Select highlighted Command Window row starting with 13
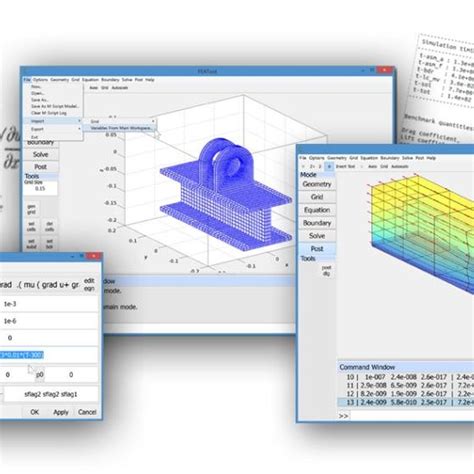 pos(406,402)
